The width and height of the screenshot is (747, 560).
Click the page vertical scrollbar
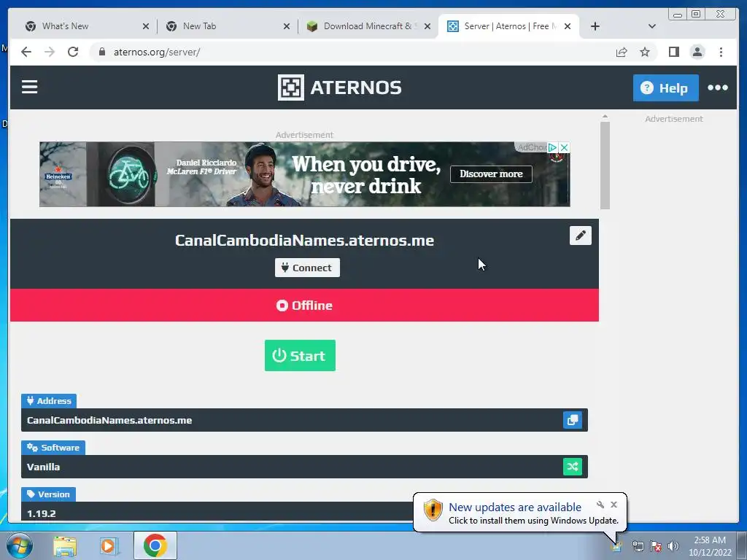pyautogui.click(x=605, y=166)
